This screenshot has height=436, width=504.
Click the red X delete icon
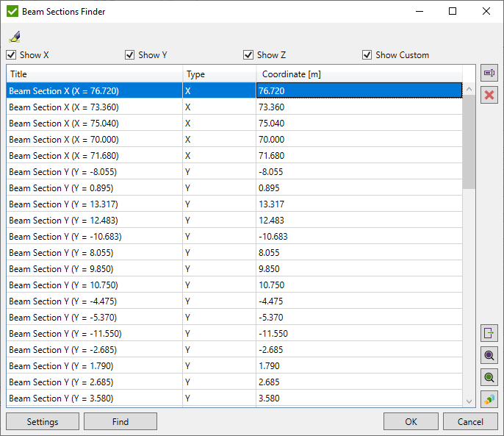[x=489, y=95]
